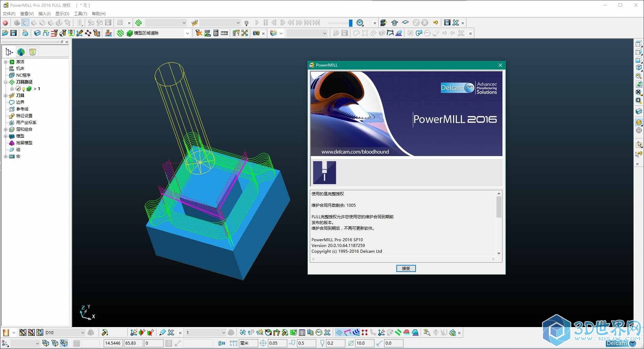Open the D10 tool dropdown
This screenshot has height=349, width=644.
[82, 333]
